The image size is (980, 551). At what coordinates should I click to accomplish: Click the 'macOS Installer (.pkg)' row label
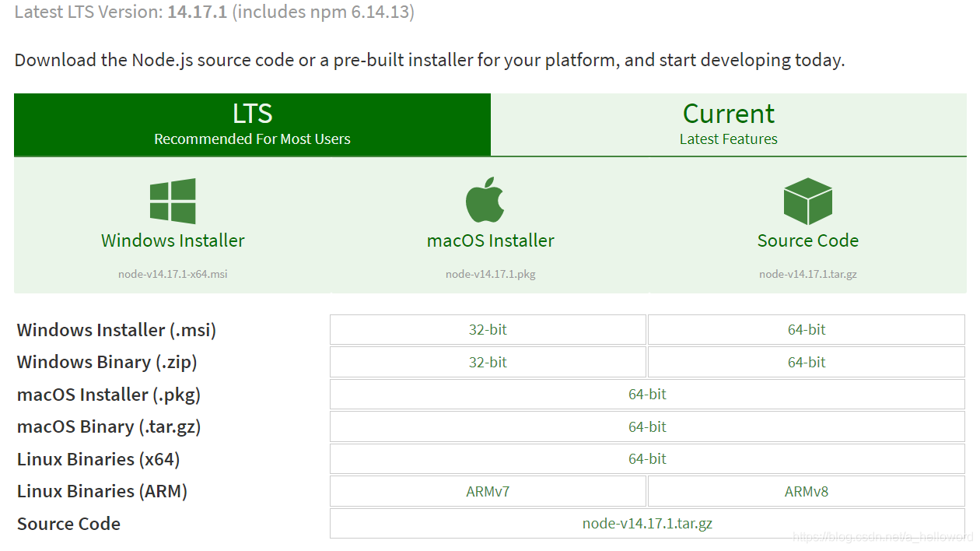click(x=109, y=395)
